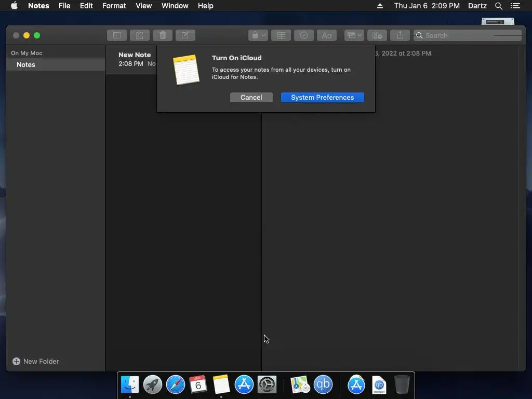Open the App Store beside System Preferences in dock
Viewport: 532px width, 399px height.
coord(244,384)
